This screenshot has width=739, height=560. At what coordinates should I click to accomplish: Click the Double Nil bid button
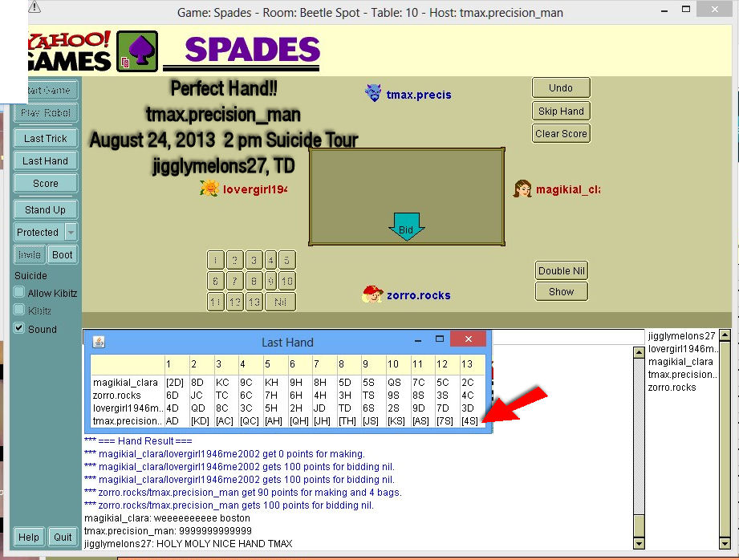click(x=561, y=270)
